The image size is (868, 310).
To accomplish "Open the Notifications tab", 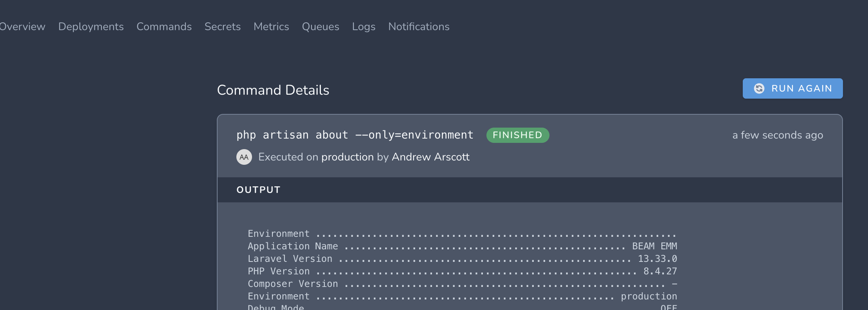I will coord(419,27).
